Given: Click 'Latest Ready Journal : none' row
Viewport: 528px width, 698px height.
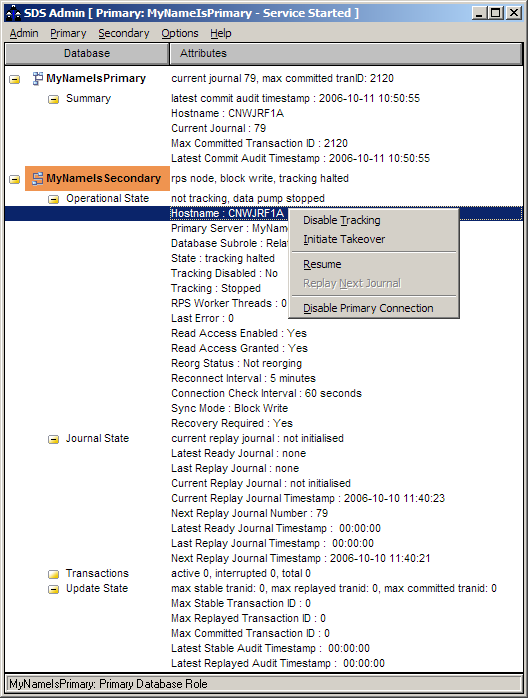Looking at the screenshot, I should point(239,454).
